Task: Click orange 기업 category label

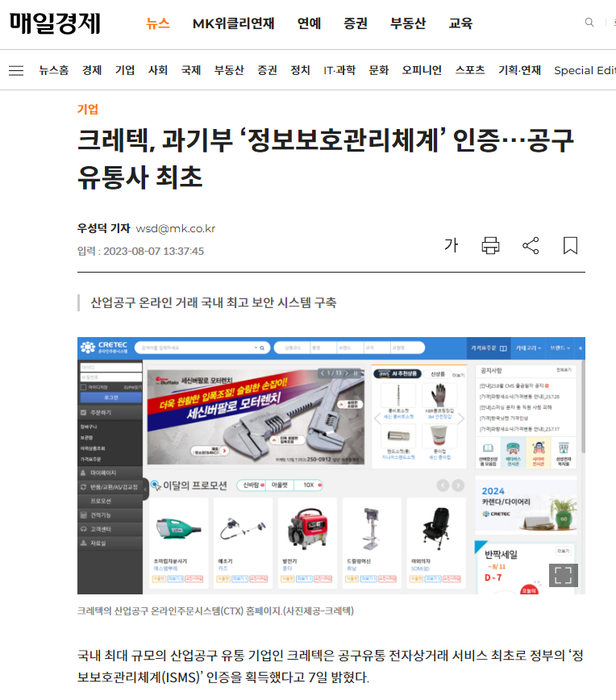Action: point(88,109)
